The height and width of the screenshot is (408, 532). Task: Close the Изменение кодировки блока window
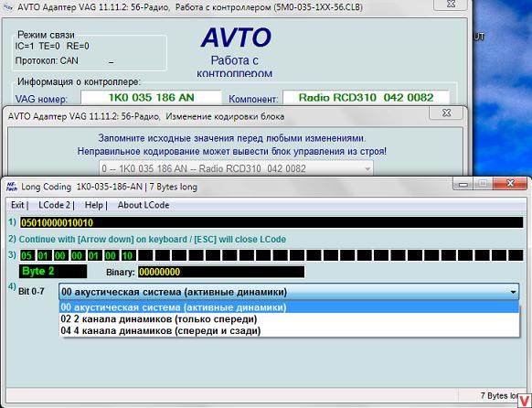(446, 113)
